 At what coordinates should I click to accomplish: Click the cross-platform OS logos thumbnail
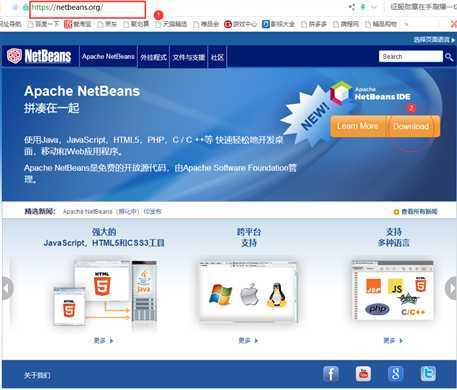248,291
